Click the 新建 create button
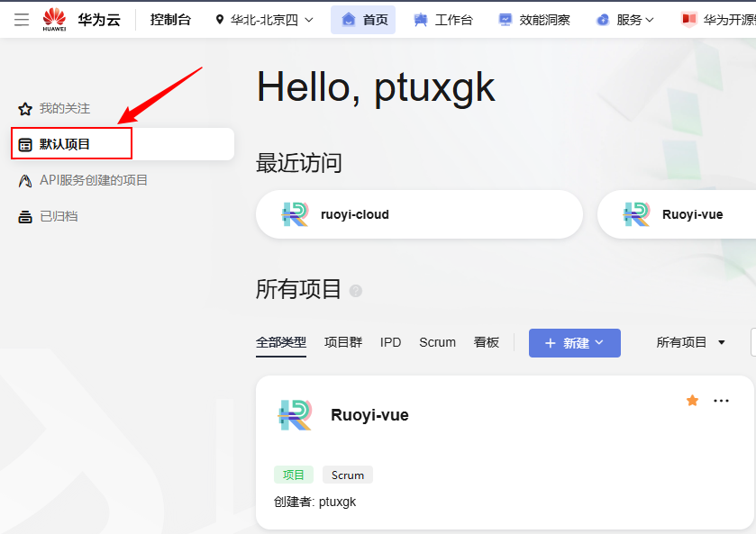The height and width of the screenshot is (534, 756). 574,343
